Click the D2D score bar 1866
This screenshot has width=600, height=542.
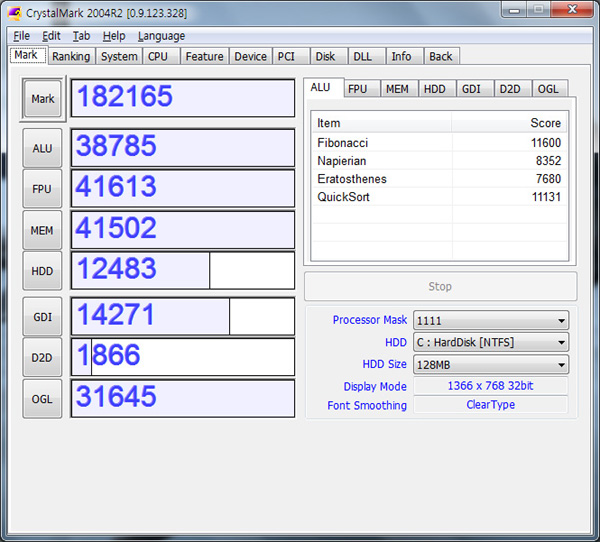click(x=183, y=357)
